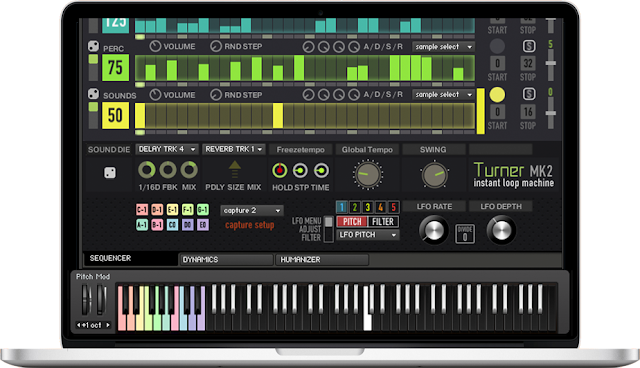The width and height of the screenshot is (640, 368).
Task: Flip the LFO menu adjust filter switch
Action: 328,229
